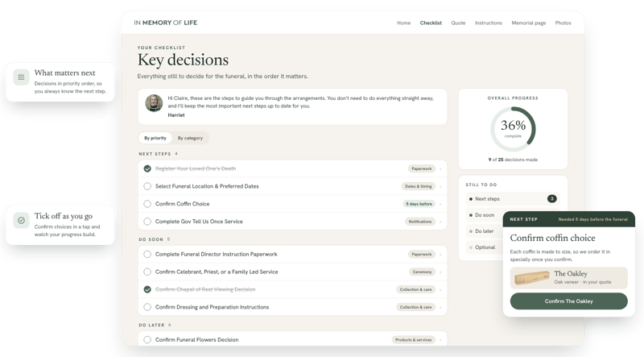The width and height of the screenshot is (644, 357).
Task: Open the Checklist nav item
Action: (x=431, y=23)
